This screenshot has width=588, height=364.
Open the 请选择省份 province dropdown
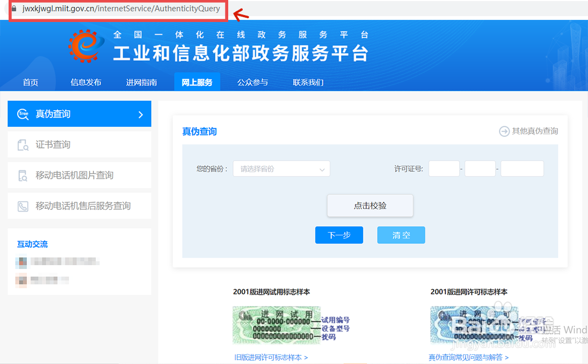point(281,169)
